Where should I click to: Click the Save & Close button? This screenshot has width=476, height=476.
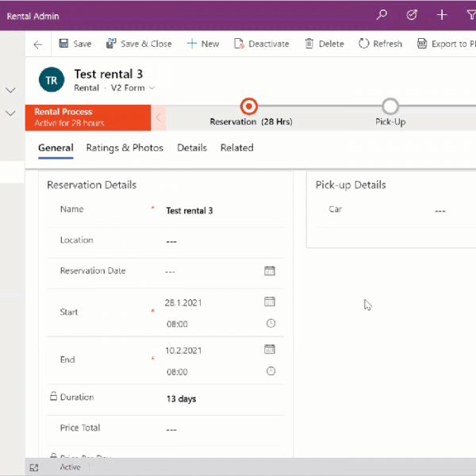[139, 44]
